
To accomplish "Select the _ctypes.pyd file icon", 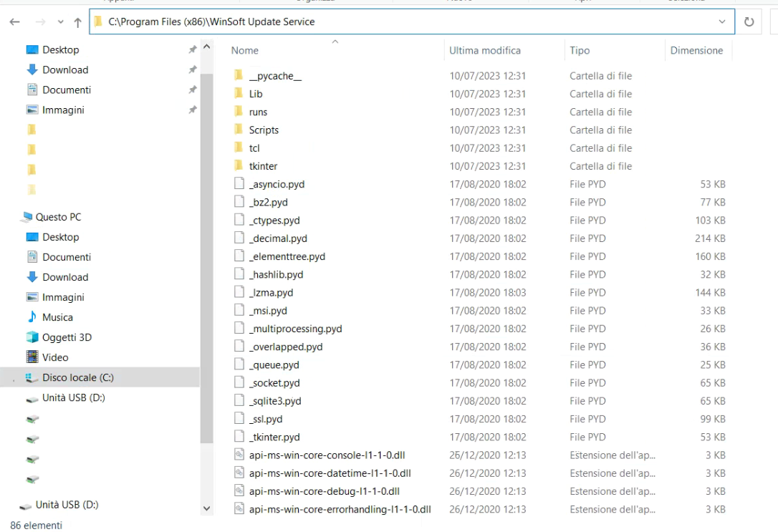I will click(x=239, y=220).
